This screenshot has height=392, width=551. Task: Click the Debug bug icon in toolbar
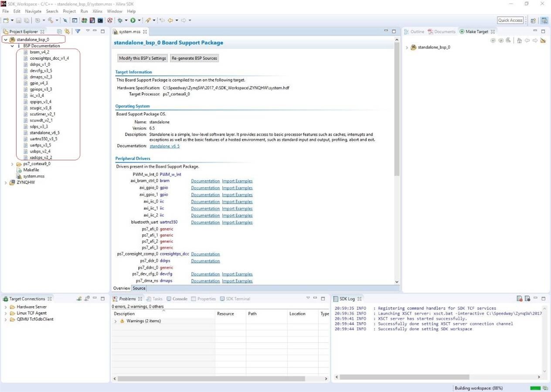tap(120, 20)
